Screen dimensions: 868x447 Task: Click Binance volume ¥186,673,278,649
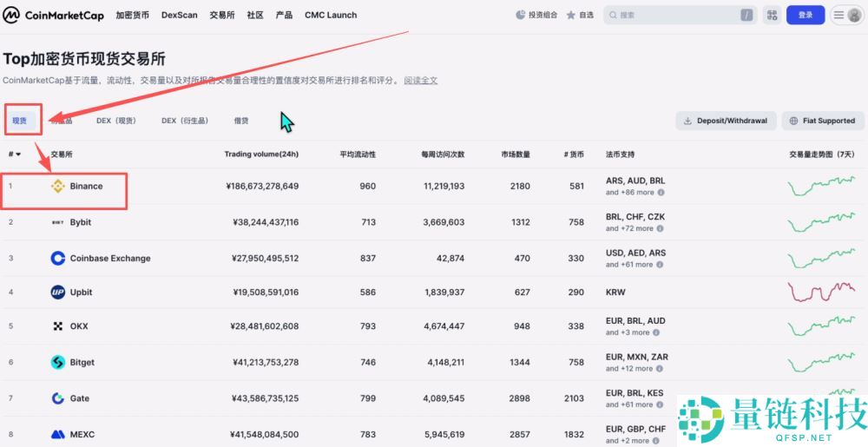(x=262, y=186)
